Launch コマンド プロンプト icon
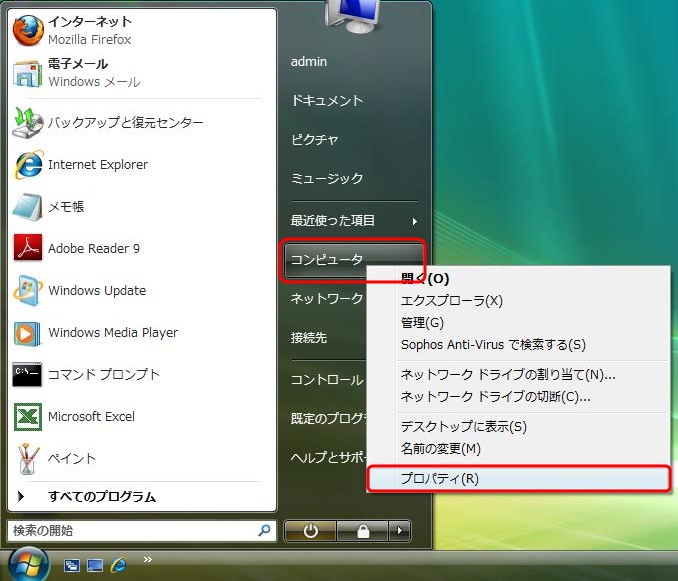Viewport: 678px width, 581px height. (x=27, y=374)
